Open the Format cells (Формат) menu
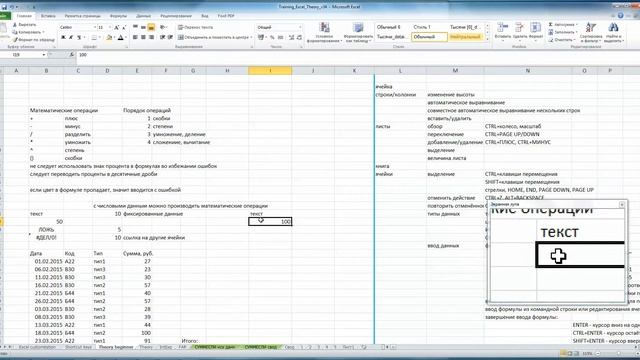Screen dimensions: 640x360 coord(535,33)
